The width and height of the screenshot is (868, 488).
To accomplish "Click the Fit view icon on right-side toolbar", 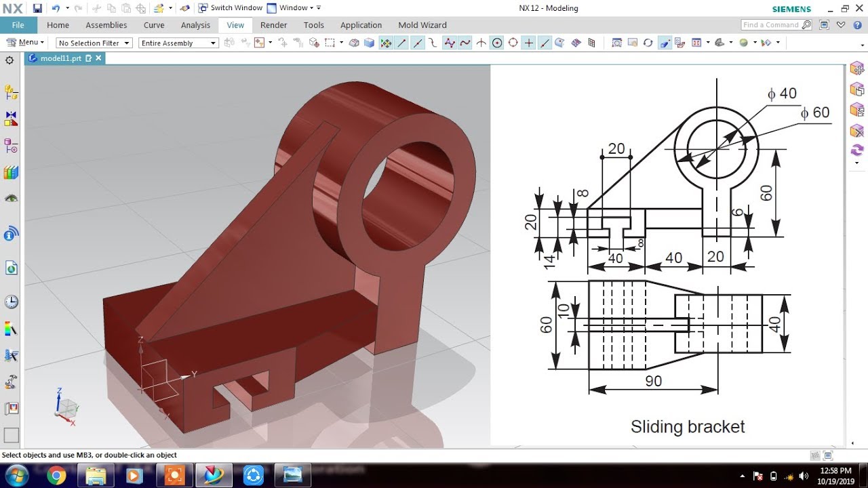I will click(x=616, y=43).
